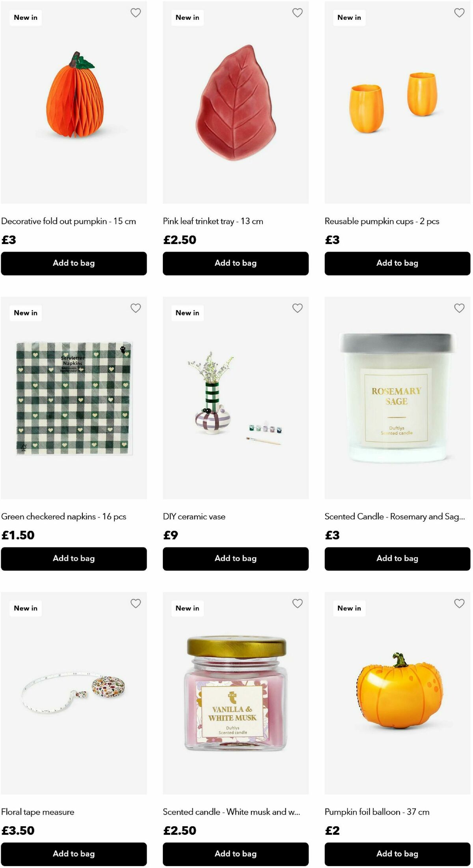Add DIY ceramic vase to bag
The image size is (473, 868).
click(236, 559)
